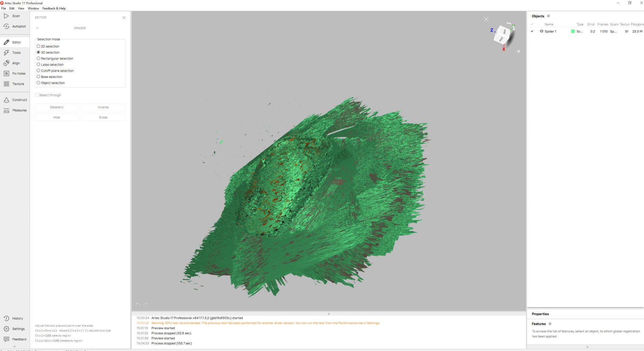Click Spider 1 green color swatch

pos(573,31)
